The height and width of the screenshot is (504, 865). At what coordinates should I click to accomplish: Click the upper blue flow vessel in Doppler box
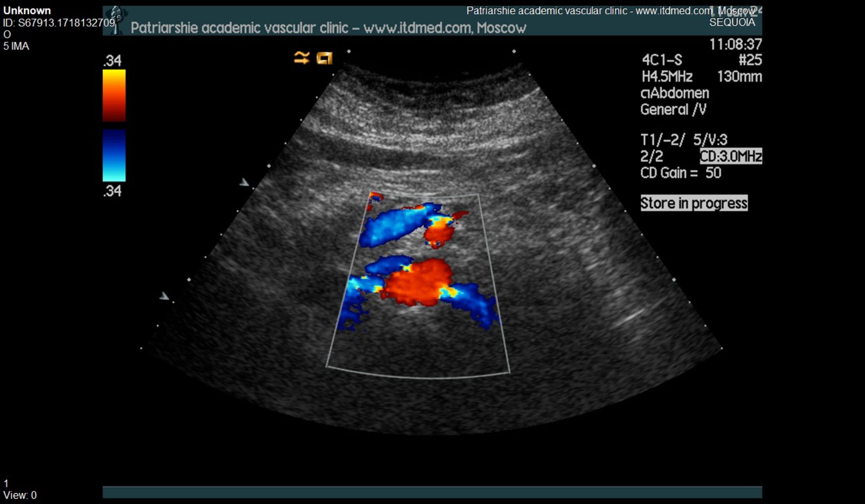click(x=392, y=225)
